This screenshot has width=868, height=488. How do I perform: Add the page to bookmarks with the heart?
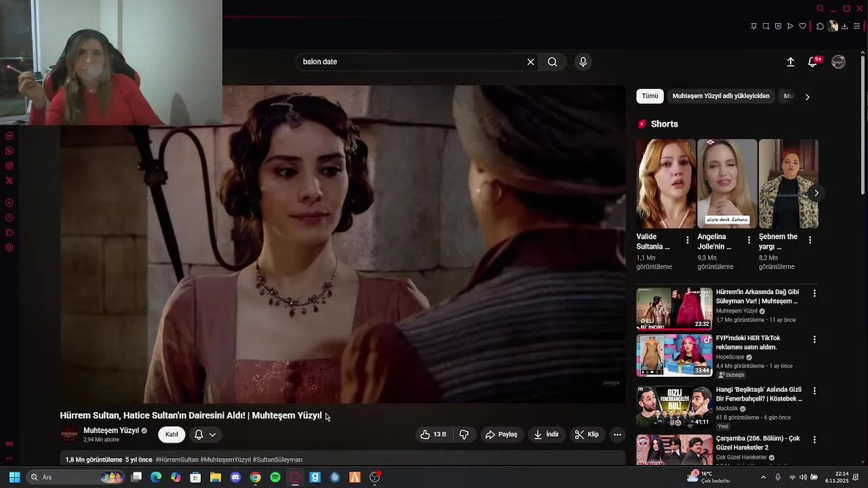(x=803, y=26)
